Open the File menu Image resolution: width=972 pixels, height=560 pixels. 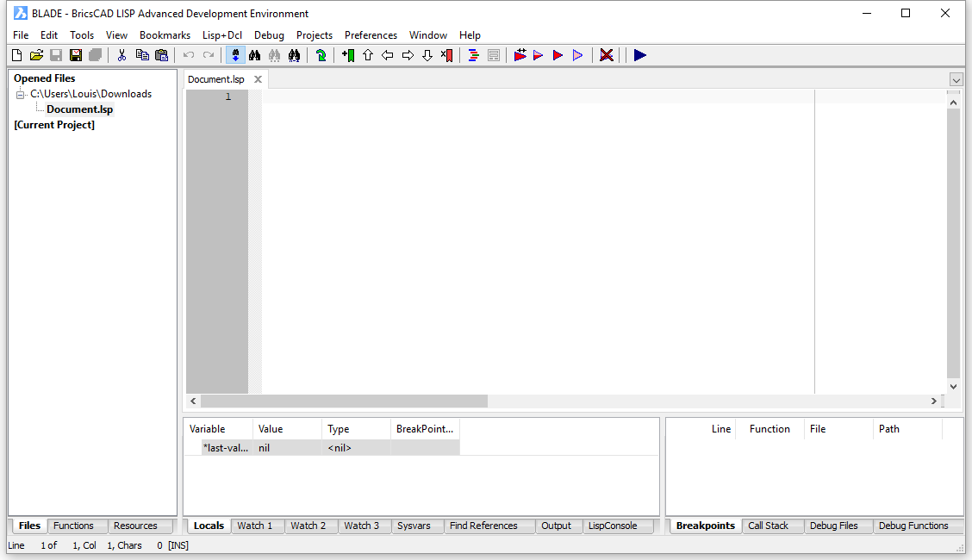coord(21,35)
